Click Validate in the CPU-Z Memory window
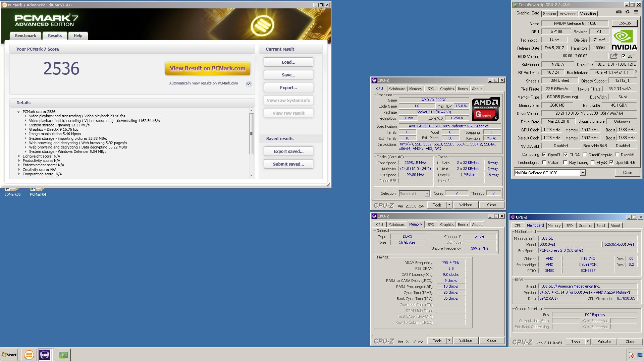Image resolution: width=644 pixels, height=362 pixels. (465, 341)
